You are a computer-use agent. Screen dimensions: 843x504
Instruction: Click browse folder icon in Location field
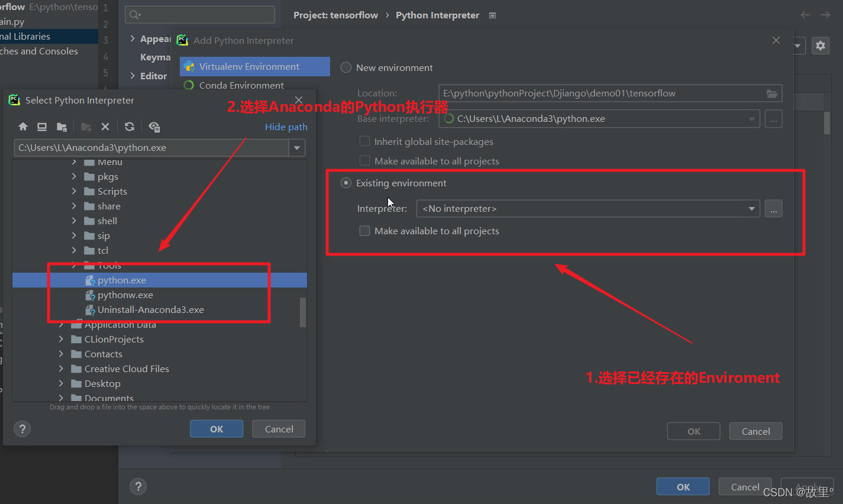pos(772,93)
